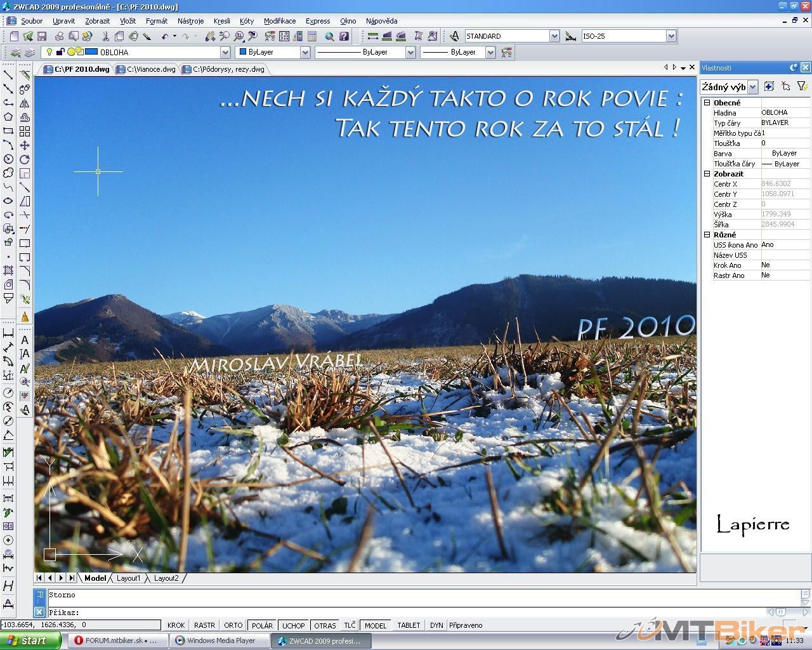Toggle ORTO mode in status bar
812x650 pixels.
click(233, 625)
